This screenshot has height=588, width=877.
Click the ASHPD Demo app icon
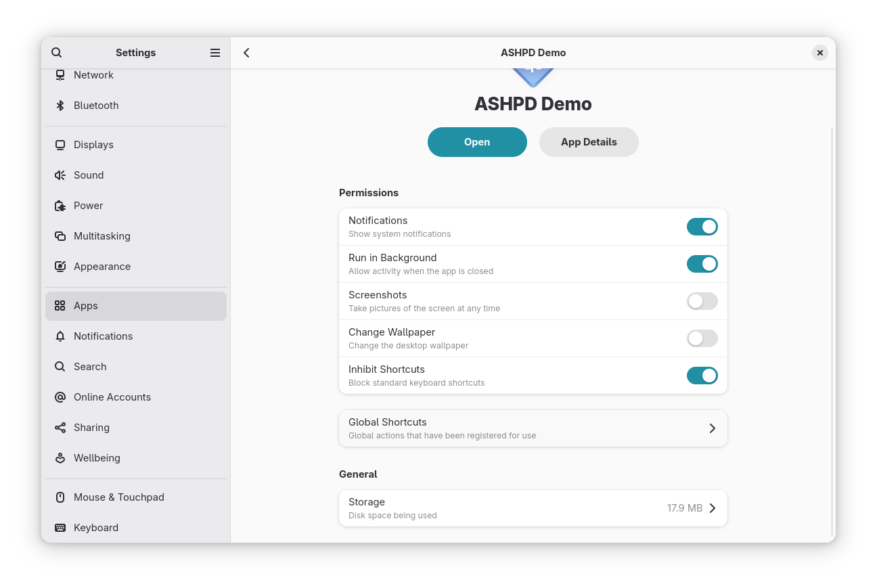(533, 77)
